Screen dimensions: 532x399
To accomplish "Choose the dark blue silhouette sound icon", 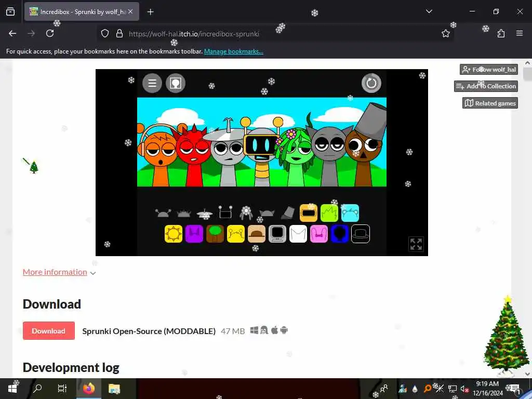I will coord(340,234).
